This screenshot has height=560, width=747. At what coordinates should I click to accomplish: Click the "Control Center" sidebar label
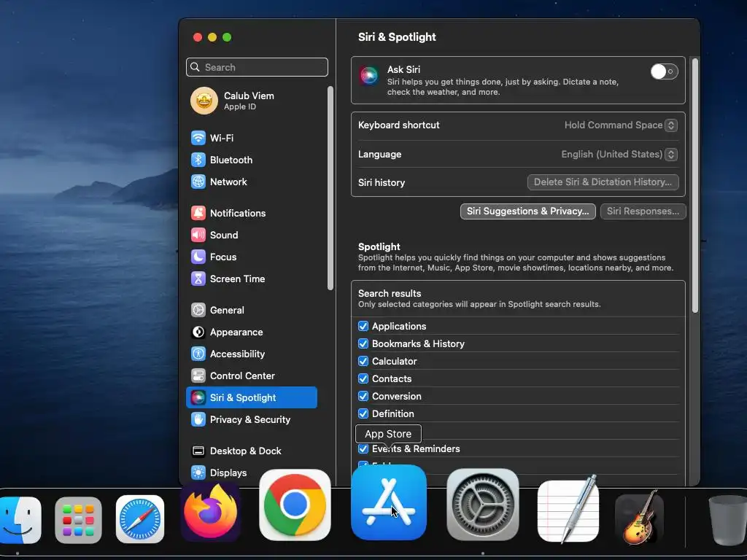[242, 376]
